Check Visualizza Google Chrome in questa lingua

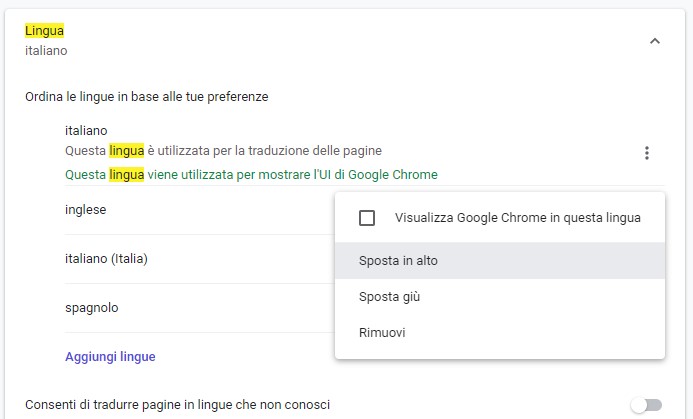(x=367, y=217)
